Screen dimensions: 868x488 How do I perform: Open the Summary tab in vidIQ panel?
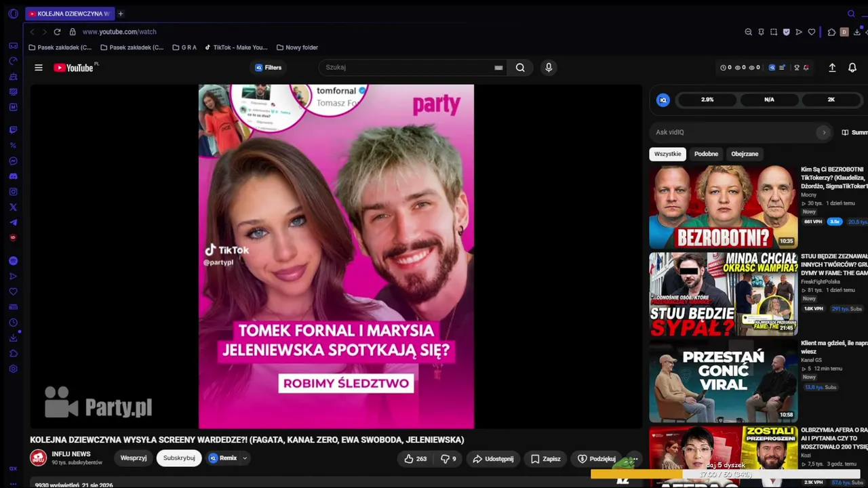pos(854,132)
